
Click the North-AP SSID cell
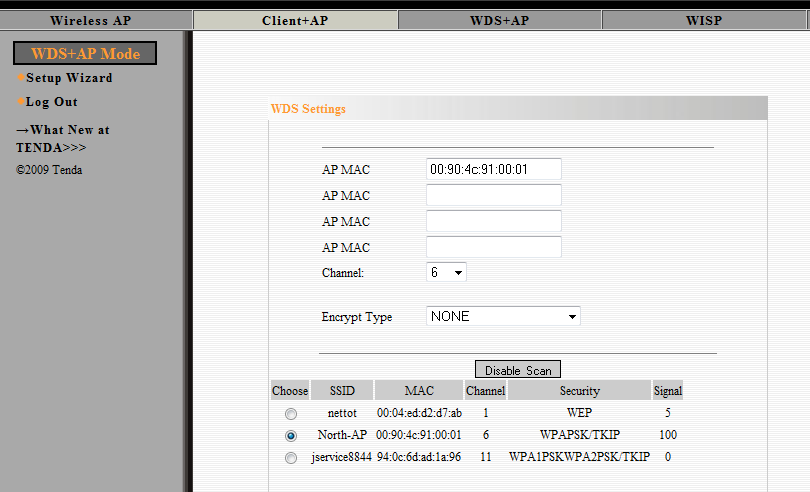point(342,435)
